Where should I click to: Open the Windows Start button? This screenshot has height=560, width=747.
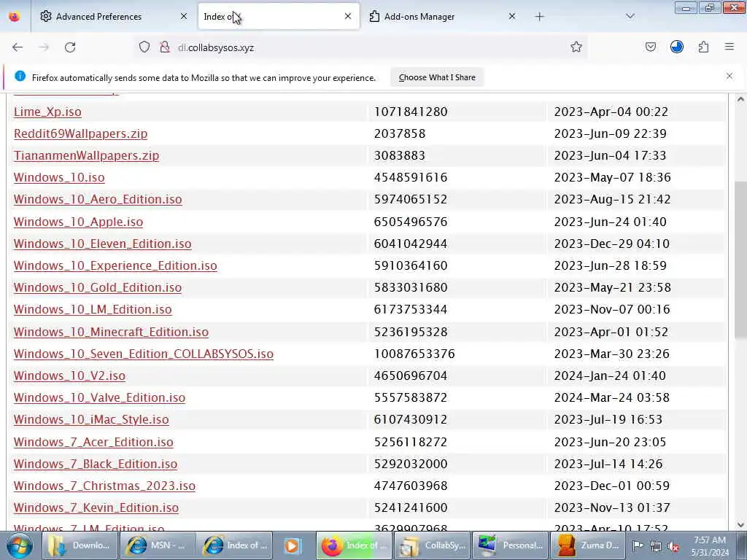click(x=19, y=545)
